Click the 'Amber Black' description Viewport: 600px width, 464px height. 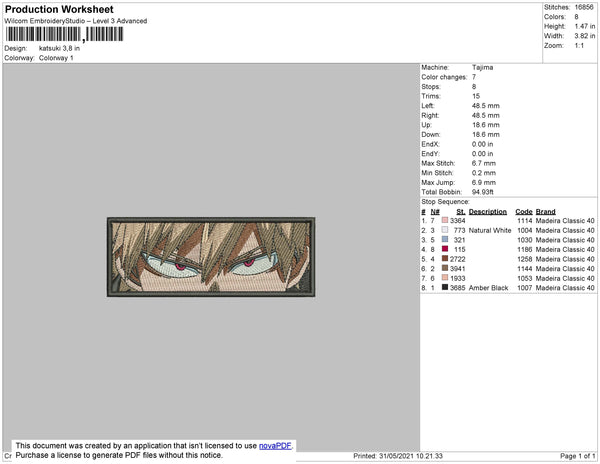pos(488,288)
